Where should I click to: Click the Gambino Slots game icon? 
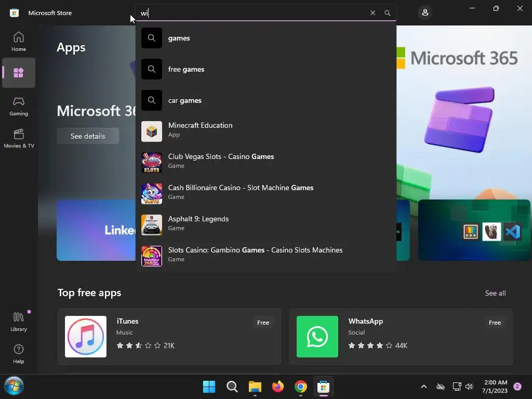(x=152, y=256)
